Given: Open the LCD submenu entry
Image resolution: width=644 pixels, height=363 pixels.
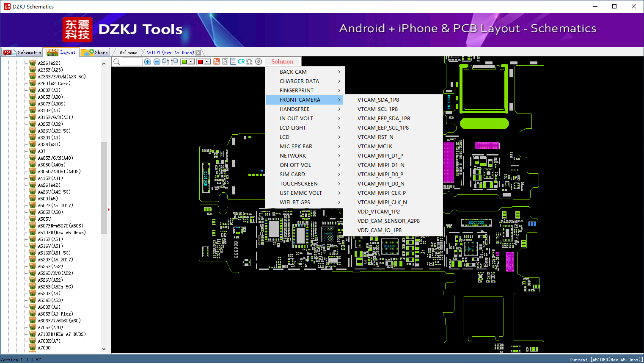Looking at the screenshot, I should pos(305,137).
